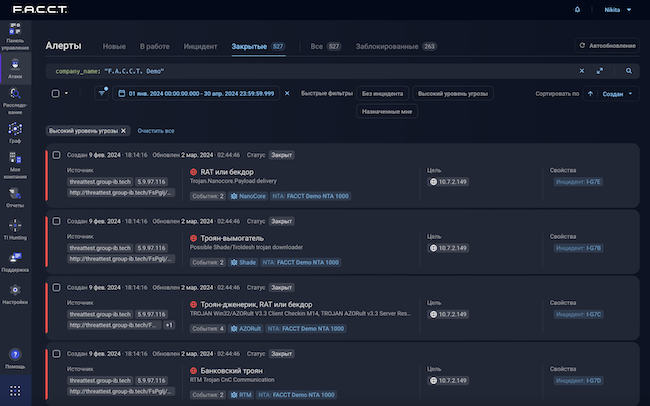Screen dimensions: 650x406
Task: Click red severity dot of Троян-вымогатель
Action: (194, 238)
